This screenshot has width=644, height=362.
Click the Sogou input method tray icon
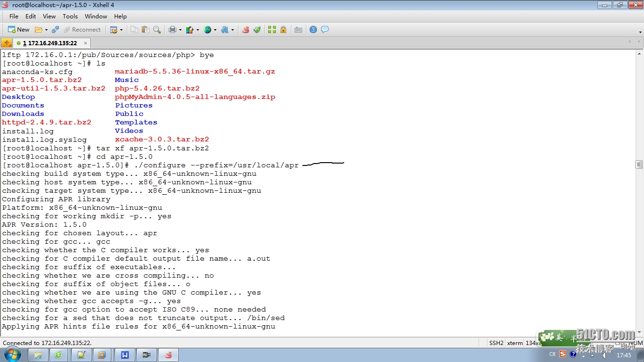point(562,354)
